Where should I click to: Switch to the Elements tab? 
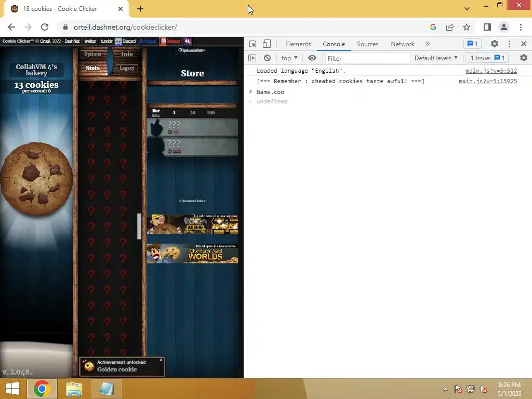[x=298, y=44]
